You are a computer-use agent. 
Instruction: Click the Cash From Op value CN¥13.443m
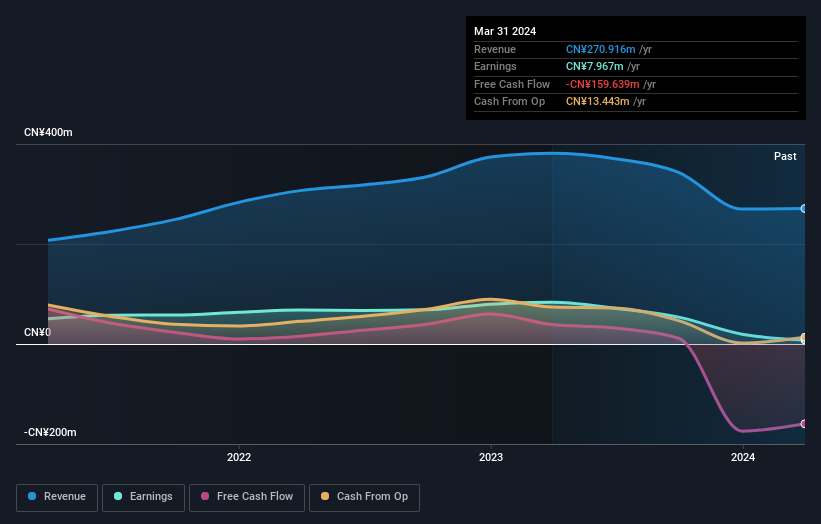tap(597, 102)
